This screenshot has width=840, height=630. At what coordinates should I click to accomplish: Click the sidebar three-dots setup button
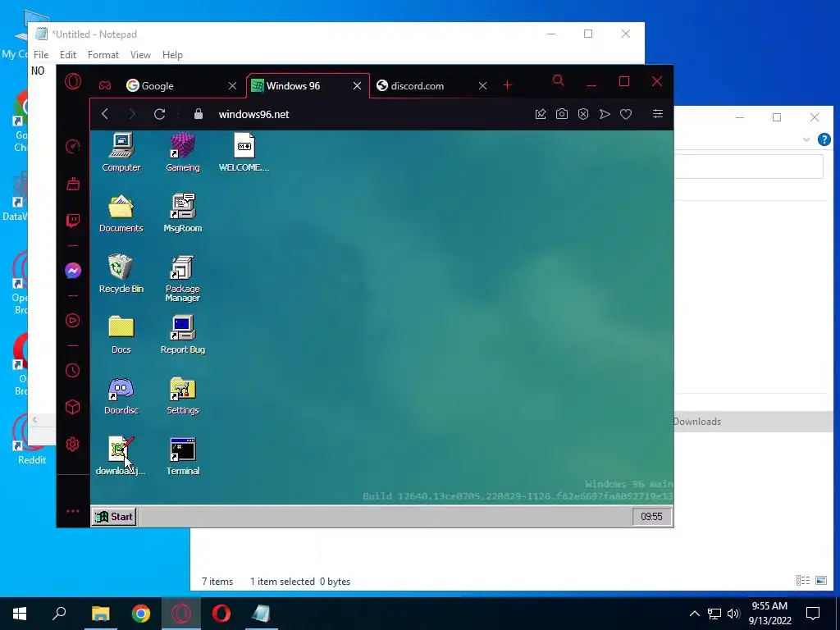coord(73,511)
